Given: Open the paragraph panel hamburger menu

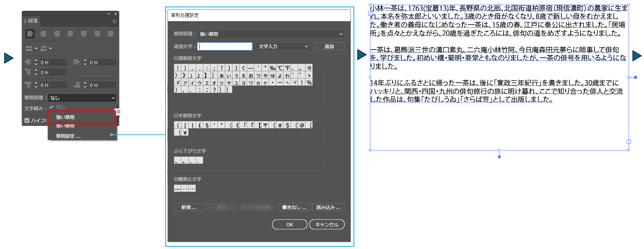Looking at the screenshot, I should point(114,21).
